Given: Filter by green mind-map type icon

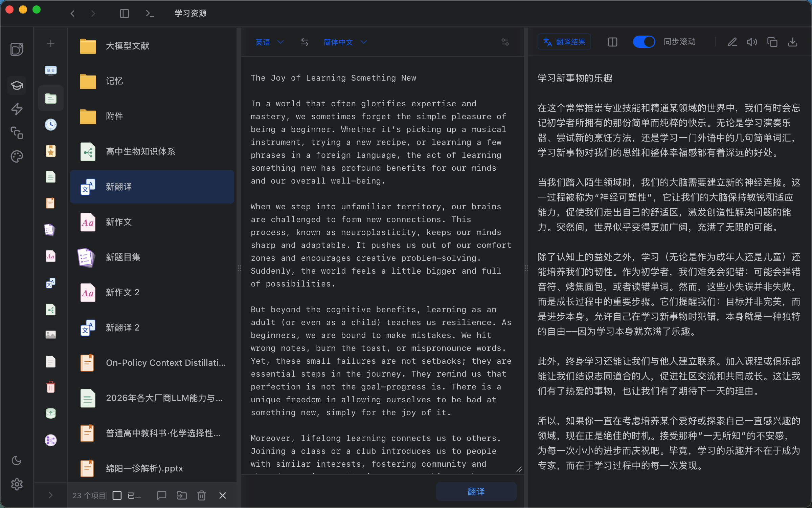Looking at the screenshot, I should (51, 310).
